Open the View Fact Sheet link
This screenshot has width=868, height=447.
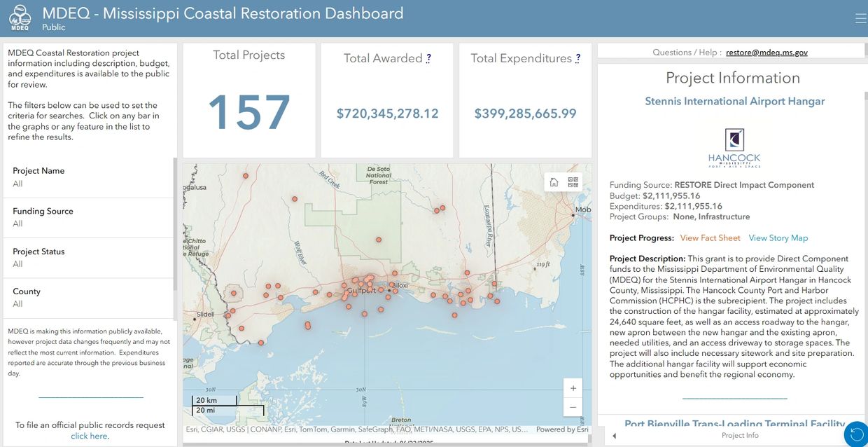(x=710, y=238)
